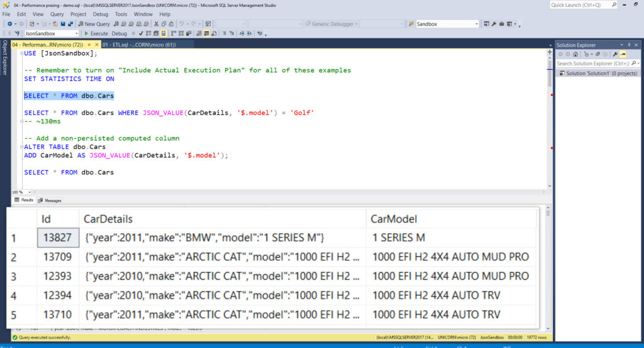Click the Decrease Indent icon
Image resolution: width=644 pixels, height=348 pixels.
[242, 34]
